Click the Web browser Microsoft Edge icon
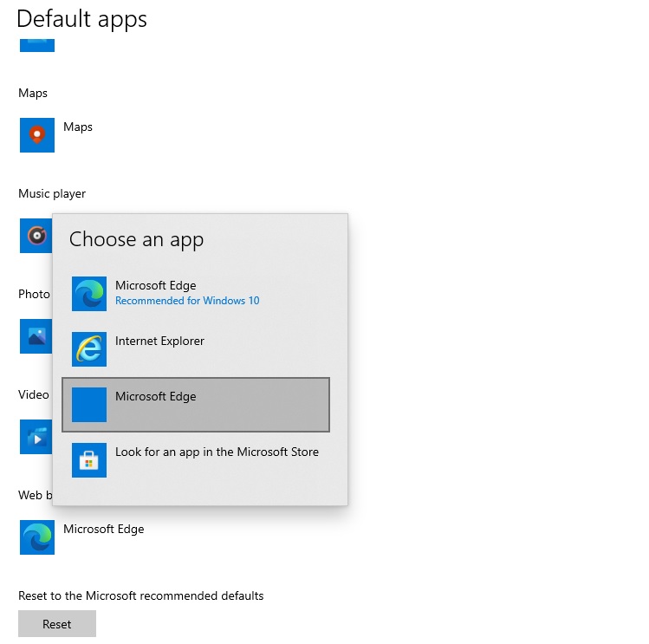This screenshot has height=644, width=649. click(37, 537)
